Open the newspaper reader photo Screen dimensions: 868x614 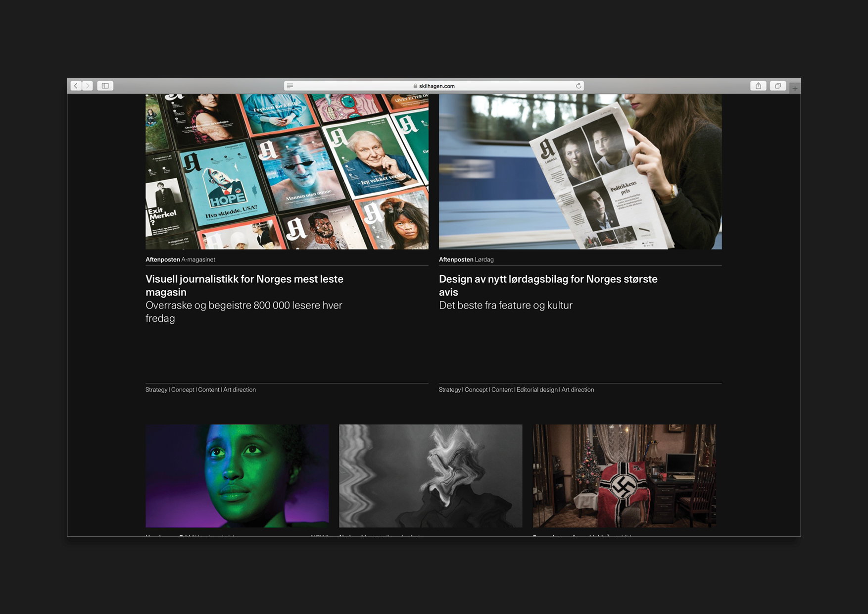tap(580, 171)
